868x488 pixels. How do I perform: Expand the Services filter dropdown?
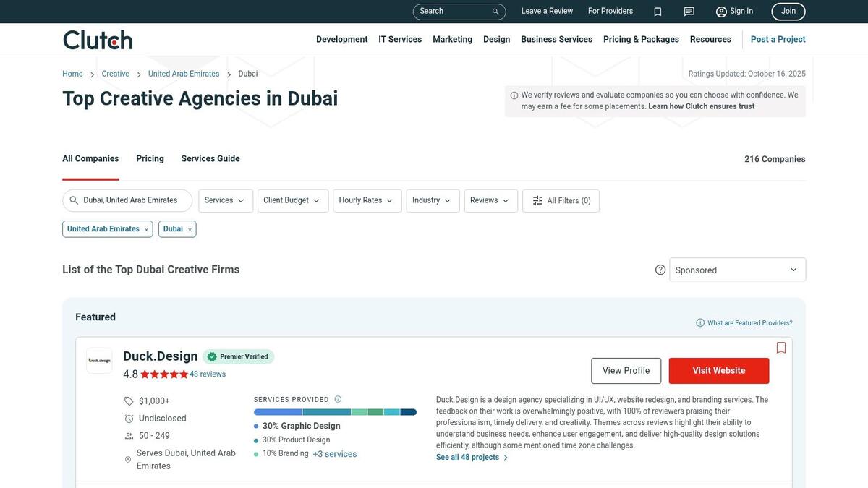225,201
